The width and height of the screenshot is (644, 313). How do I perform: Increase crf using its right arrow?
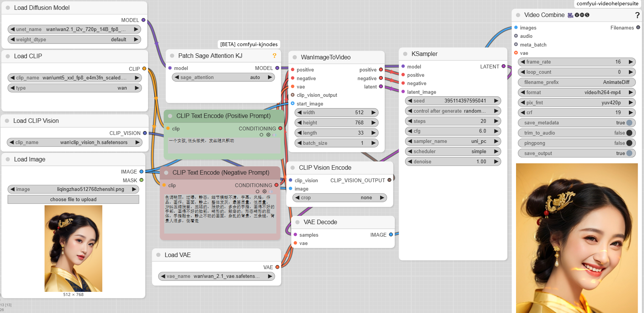pyautogui.click(x=630, y=112)
